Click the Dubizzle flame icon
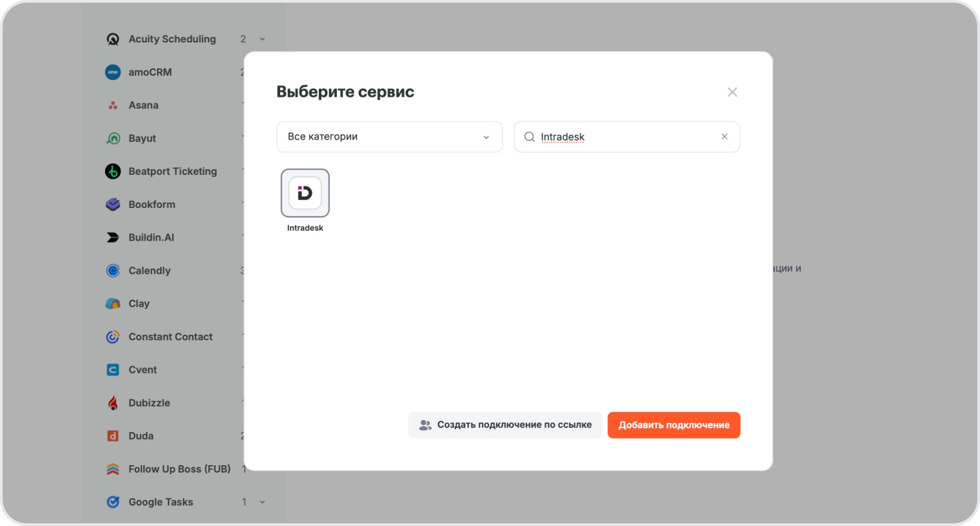Viewport: 980px width, 526px height. 113,403
